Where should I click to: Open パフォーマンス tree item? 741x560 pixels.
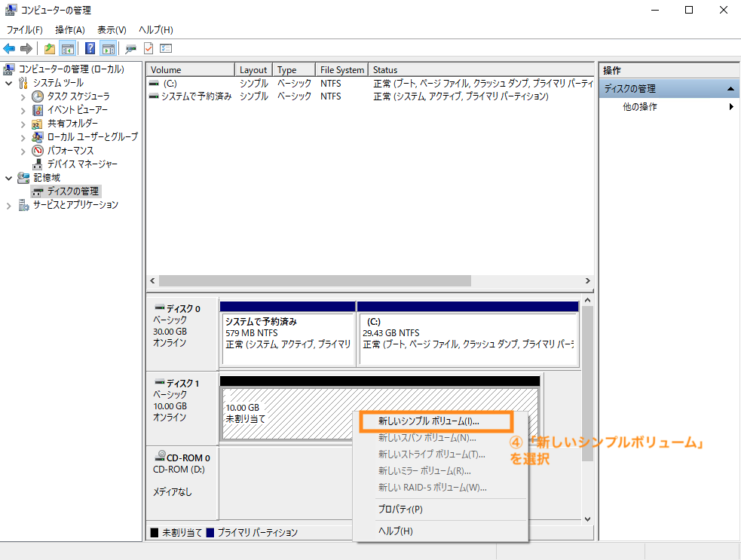[x=70, y=151]
